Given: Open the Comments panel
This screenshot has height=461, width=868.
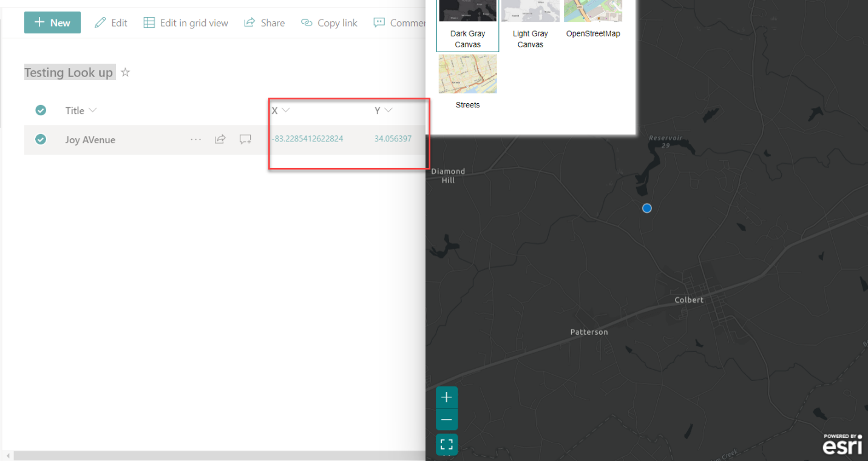Looking at the screenshot, I should [401, 22].
